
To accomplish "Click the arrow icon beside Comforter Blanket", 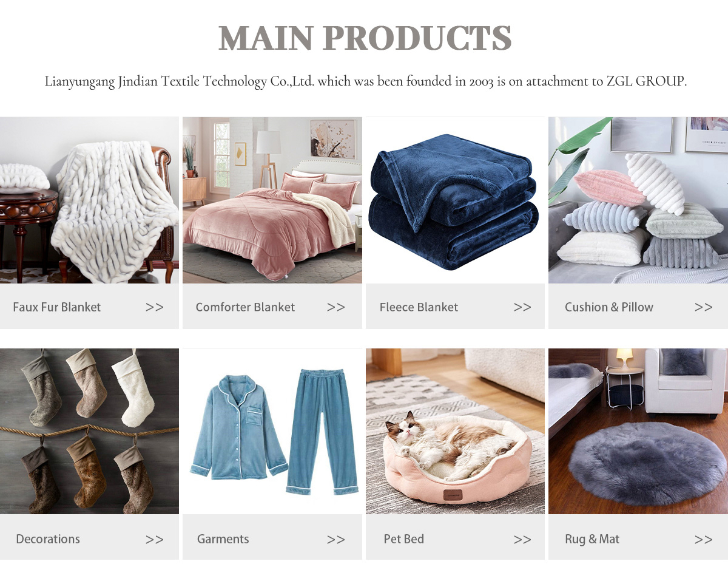I will (x=336, y=307).
